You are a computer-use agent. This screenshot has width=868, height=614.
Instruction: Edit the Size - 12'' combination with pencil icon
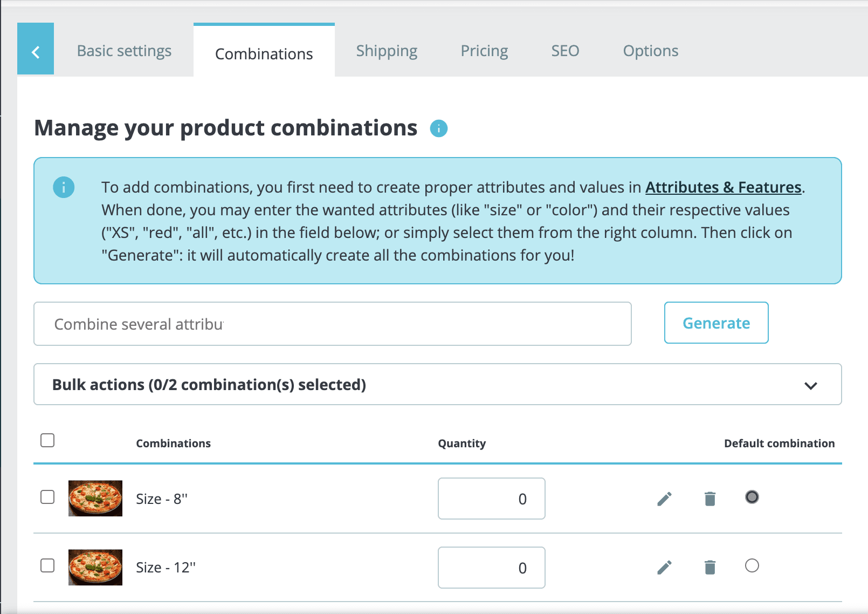664,567
